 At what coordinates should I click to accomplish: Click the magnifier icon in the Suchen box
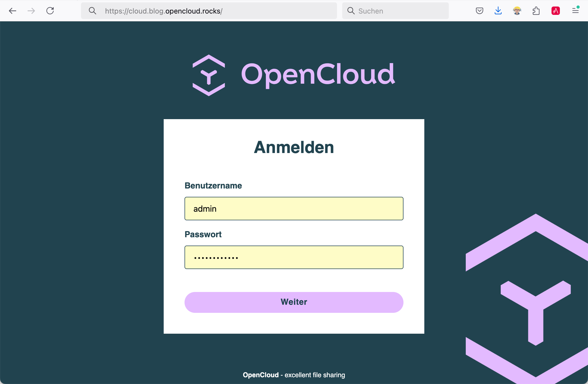point(351,11)
